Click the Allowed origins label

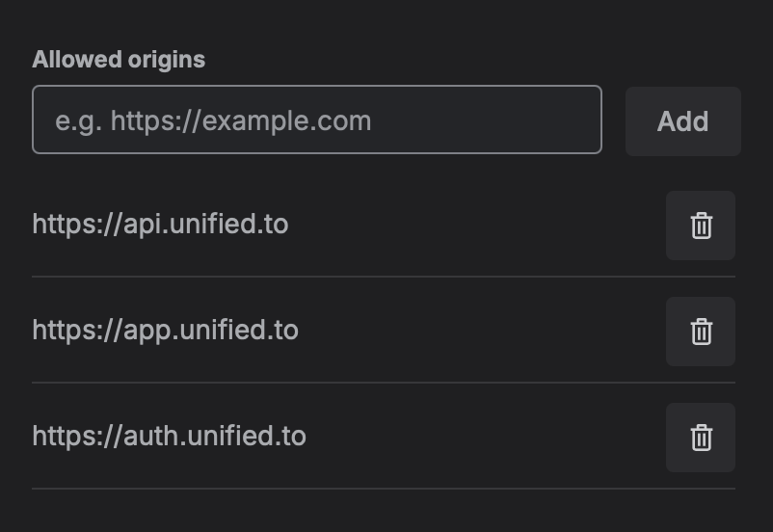coord(119,60)
